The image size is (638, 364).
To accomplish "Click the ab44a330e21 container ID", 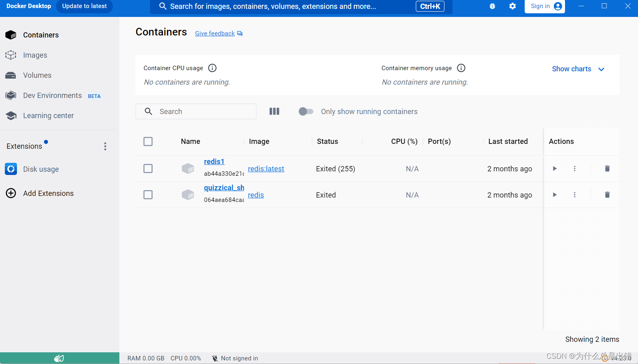I will pos(224,174).
